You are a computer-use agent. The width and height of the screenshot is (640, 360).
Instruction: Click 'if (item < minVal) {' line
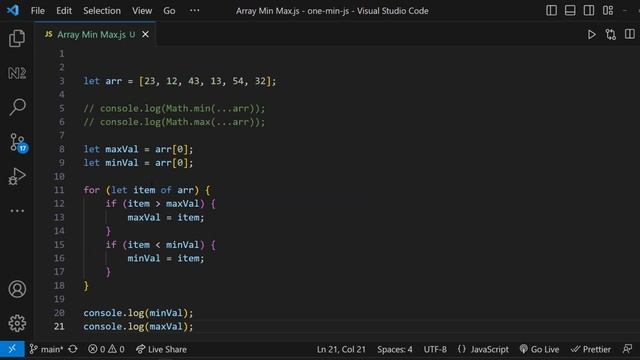(160, 245)
